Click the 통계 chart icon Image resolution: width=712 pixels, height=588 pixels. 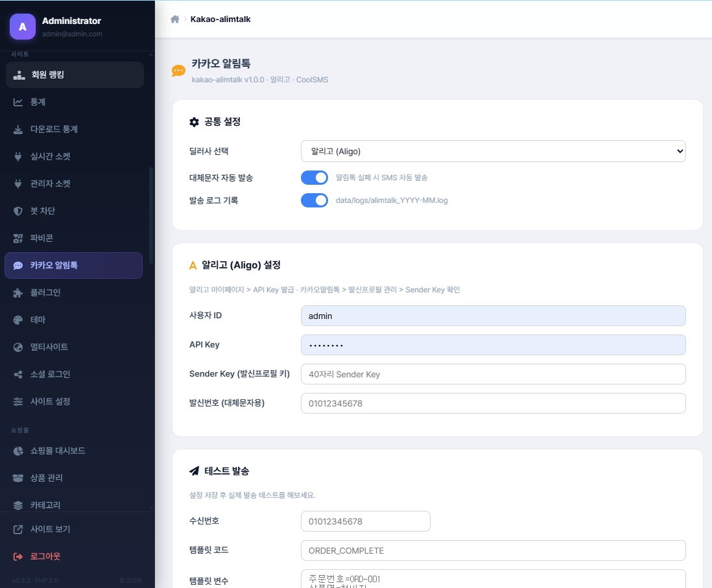click(18, 102)
